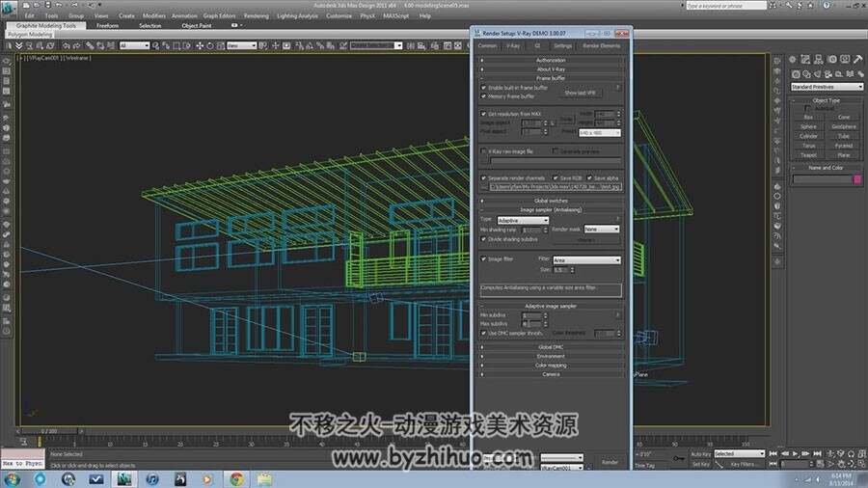Click the Render button in Render Setup
The image size is (868, 488).
[x=610, y=462]
